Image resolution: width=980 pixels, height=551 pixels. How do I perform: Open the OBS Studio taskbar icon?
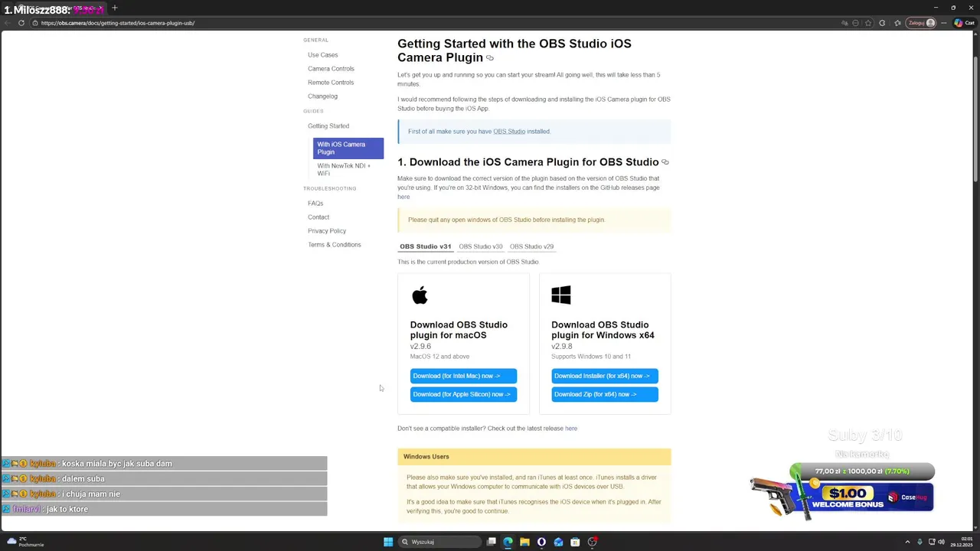tap(592, 542)
